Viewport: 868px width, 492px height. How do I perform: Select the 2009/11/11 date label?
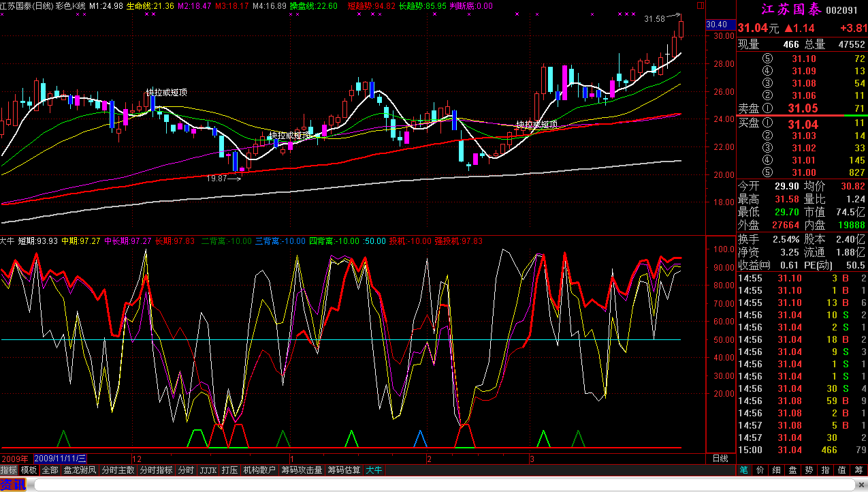[x=60, y=459]
